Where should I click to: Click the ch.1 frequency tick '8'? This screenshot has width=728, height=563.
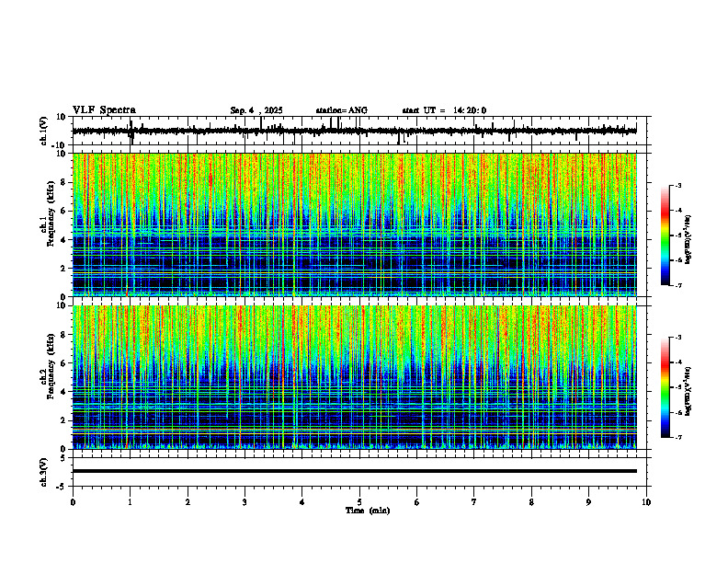click(63, 182)
